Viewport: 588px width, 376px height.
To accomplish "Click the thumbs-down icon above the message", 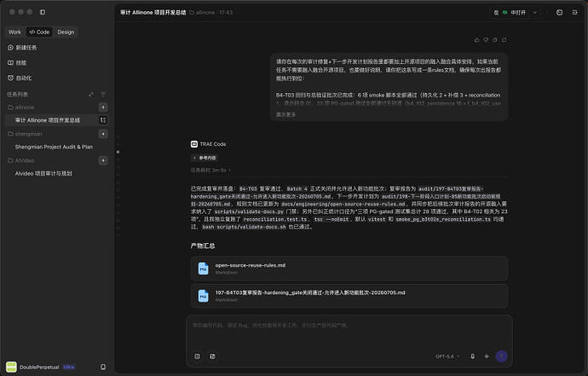I will tap(486, 40).
